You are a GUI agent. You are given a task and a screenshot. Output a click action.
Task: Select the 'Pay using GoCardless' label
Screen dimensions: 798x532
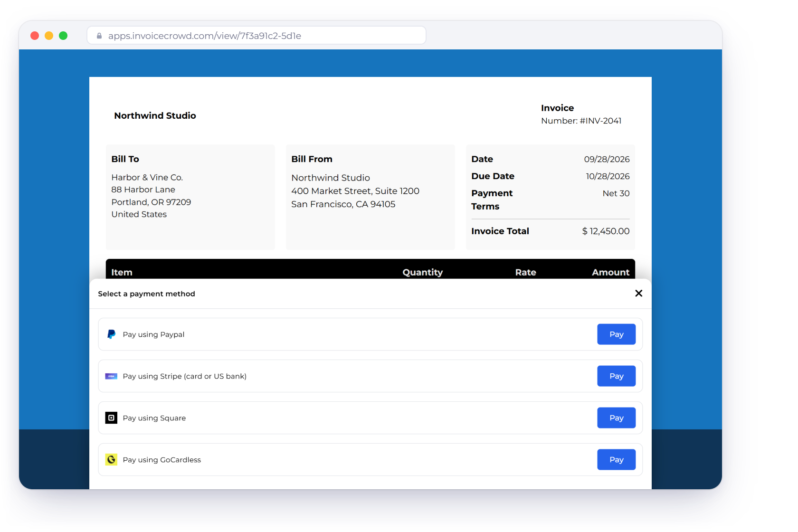coord(162,460)
